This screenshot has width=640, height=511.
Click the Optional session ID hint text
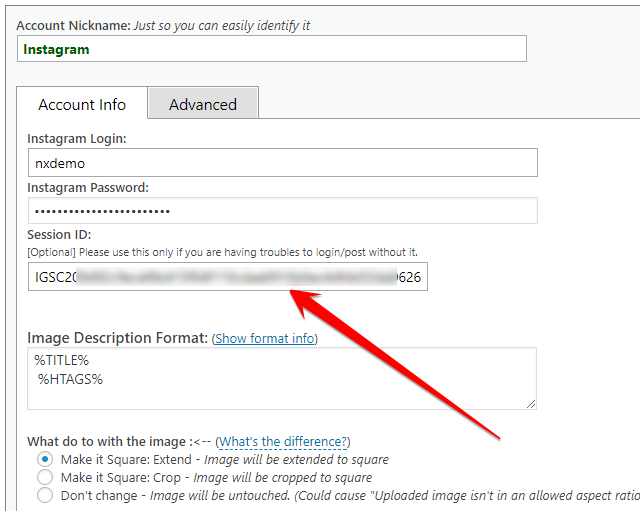pos(222,252)
